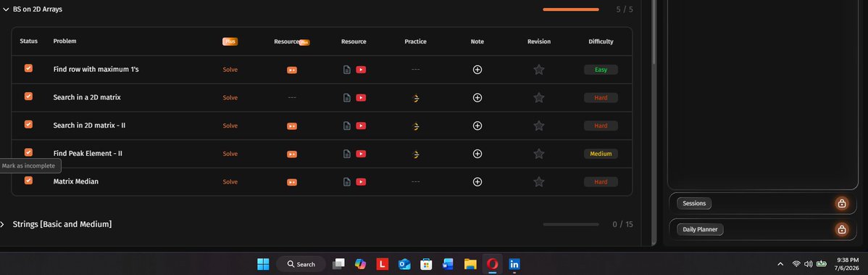Click Solve for Search in a 2D matrix
Image resolution: width=868 pixels, height=275 pixels.
(230, 97)
